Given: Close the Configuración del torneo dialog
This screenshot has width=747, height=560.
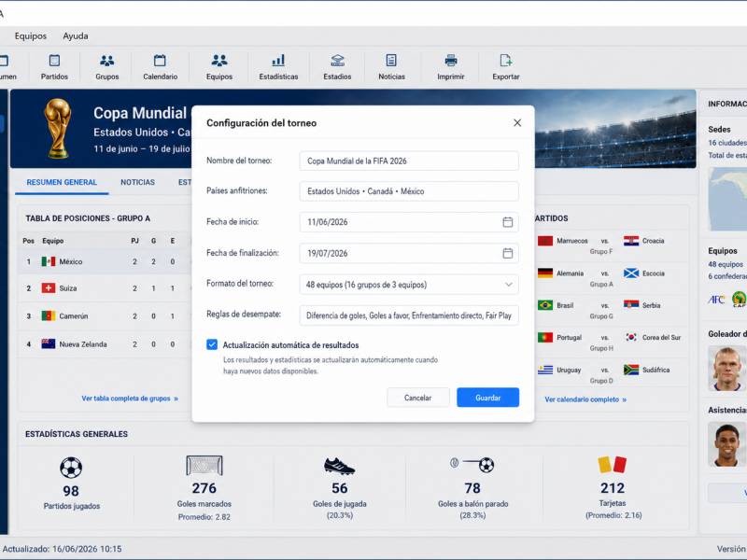Looking at the screenshot, I should click(517, 123).
